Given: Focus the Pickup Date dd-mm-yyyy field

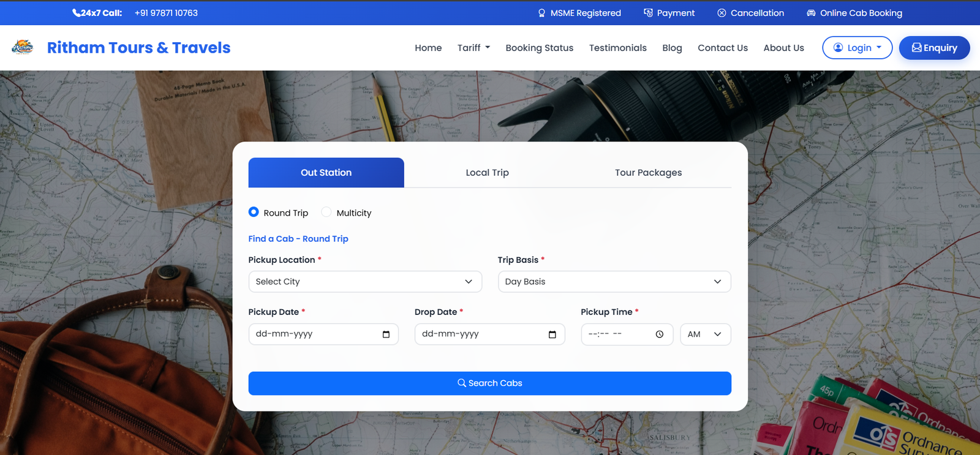Looking at the screenshot, I should click(323, 334).
